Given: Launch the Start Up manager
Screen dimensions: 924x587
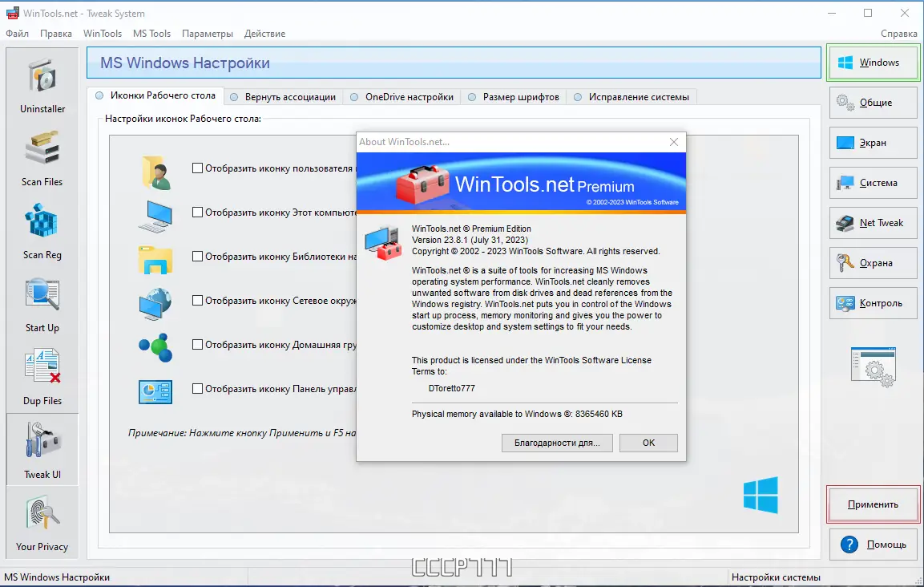Looking at the screenshot, I should (42, 303).
